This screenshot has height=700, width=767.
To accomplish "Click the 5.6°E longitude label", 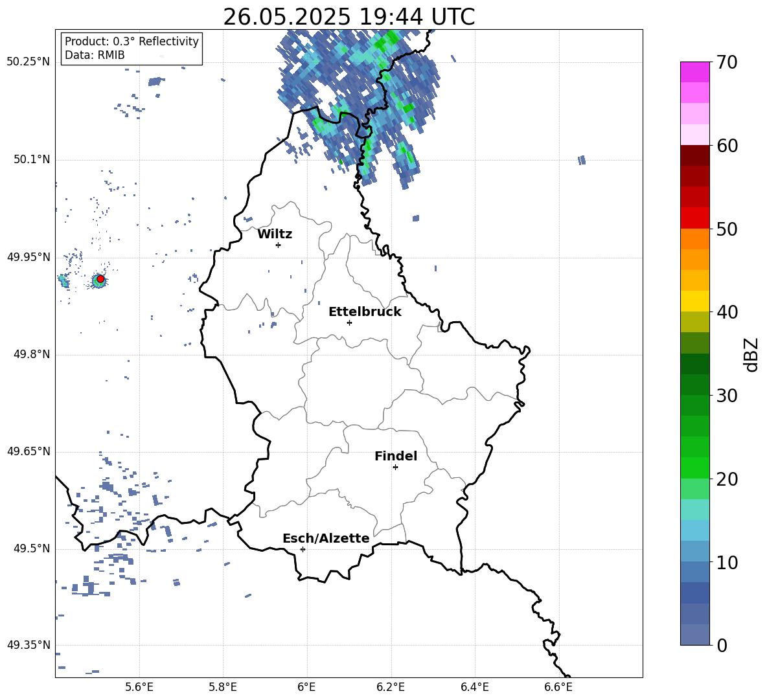I will (139, 688).
